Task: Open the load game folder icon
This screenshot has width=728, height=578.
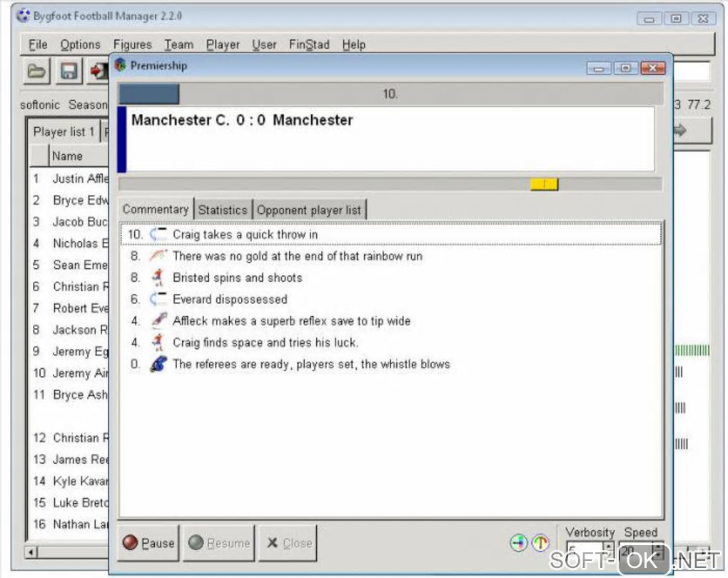Action: [36, 71]
